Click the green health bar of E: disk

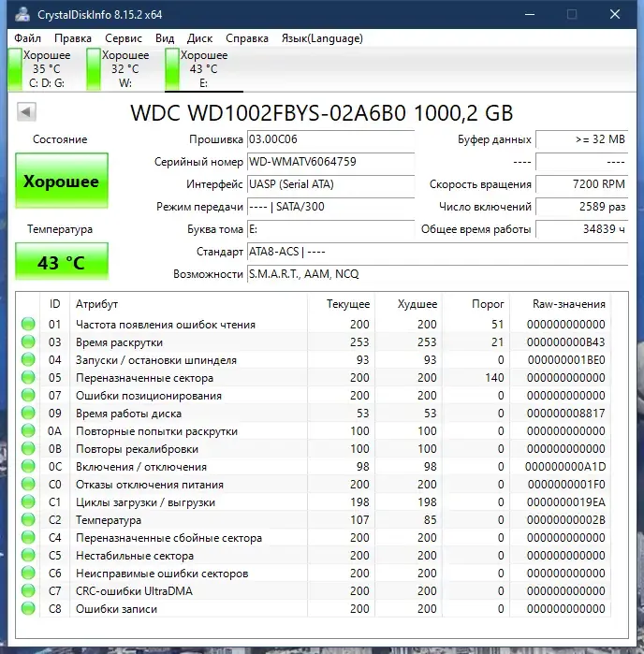172,69
